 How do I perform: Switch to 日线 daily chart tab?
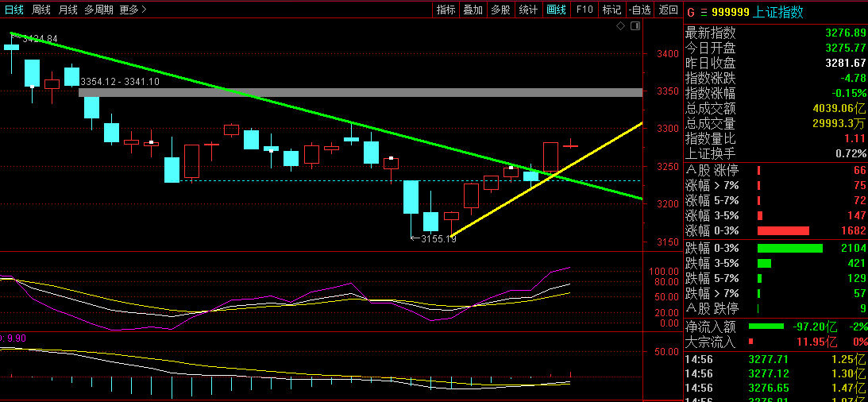[14, 10]
